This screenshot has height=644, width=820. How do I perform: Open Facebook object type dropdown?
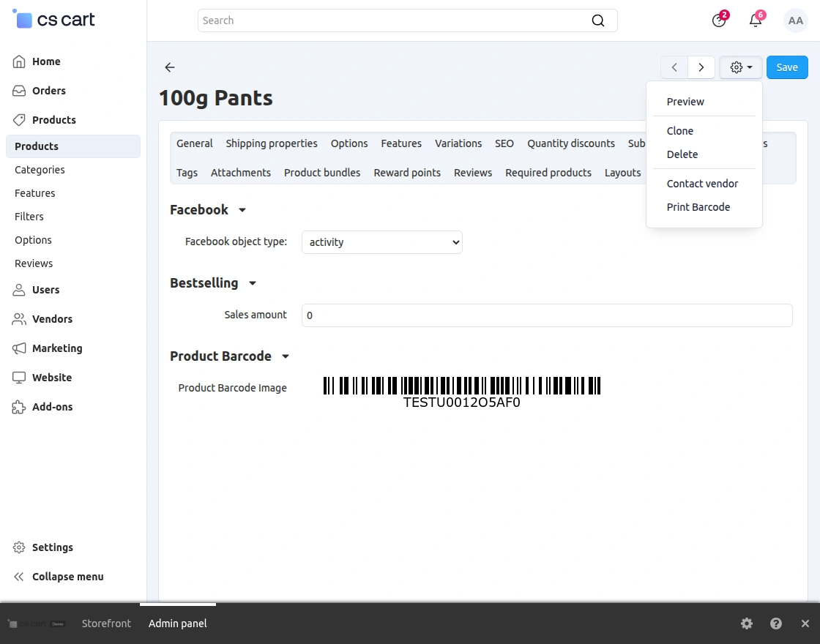pyautogui.click(x=381, y=242)
